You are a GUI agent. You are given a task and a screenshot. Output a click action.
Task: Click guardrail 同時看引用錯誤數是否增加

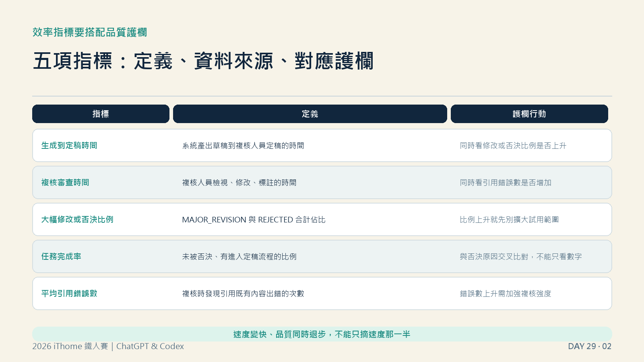point(506,183)
